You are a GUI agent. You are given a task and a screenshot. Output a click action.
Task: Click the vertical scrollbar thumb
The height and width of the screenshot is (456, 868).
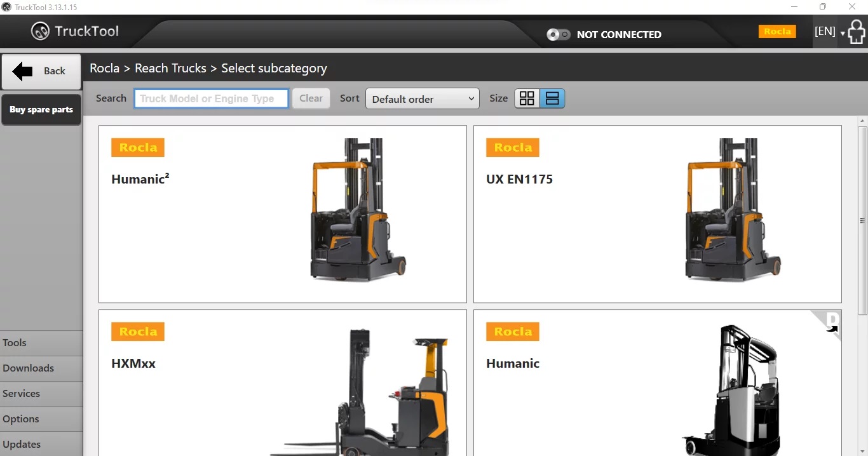coord(862,220)
